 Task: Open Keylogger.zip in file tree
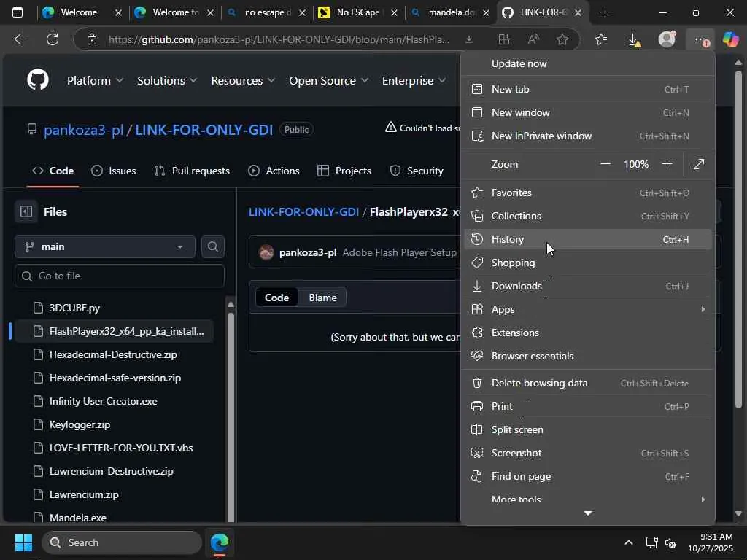(80, 424)
